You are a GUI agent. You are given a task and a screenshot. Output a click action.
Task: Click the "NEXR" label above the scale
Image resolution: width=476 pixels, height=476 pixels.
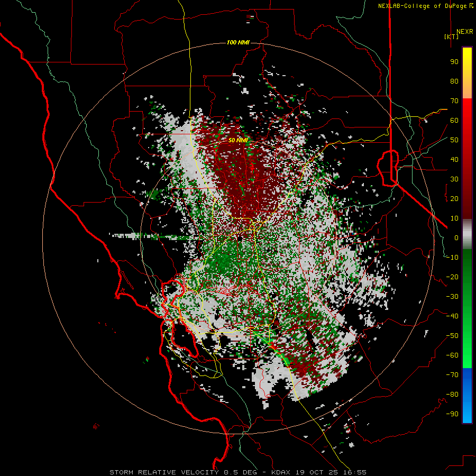(464, 32)
